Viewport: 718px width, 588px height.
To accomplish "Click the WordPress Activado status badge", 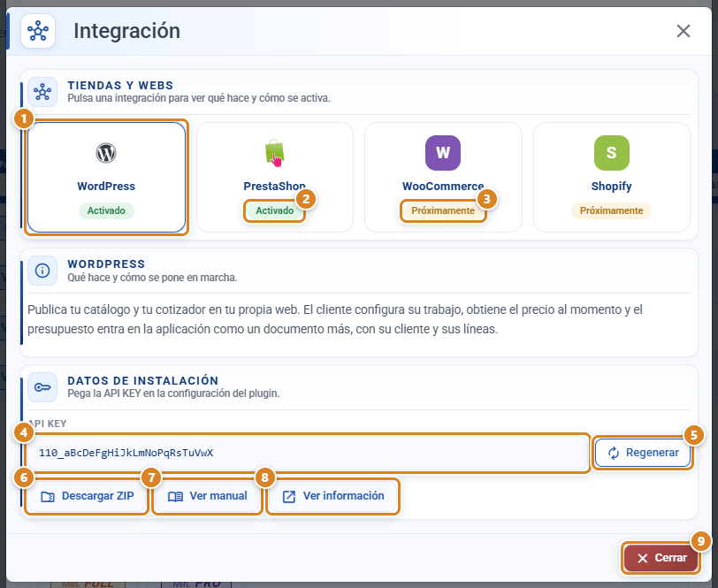I will 106,210.
